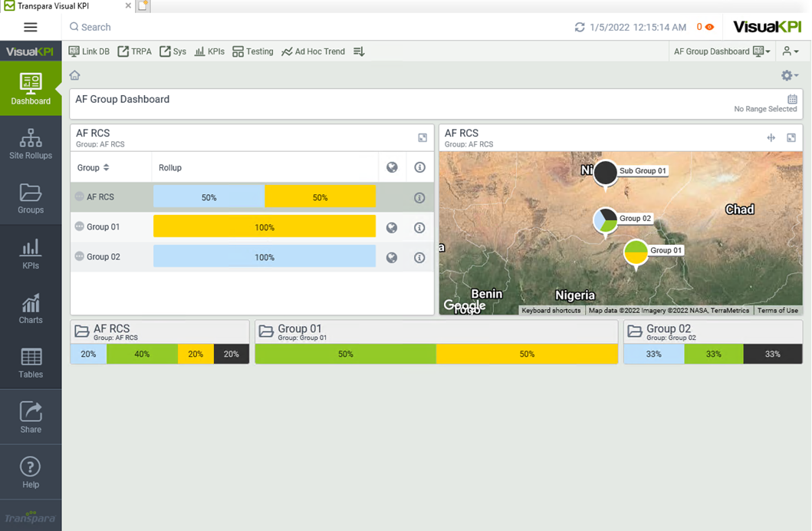812x531 pixels.
Task: Open the AF Group Dashboard dropdown
Action: coord(722,51)
